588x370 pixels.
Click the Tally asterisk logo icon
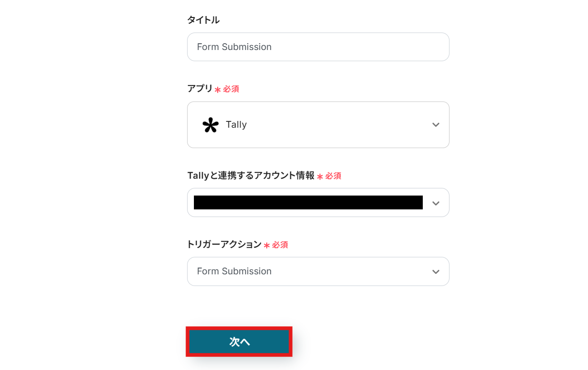210,125
